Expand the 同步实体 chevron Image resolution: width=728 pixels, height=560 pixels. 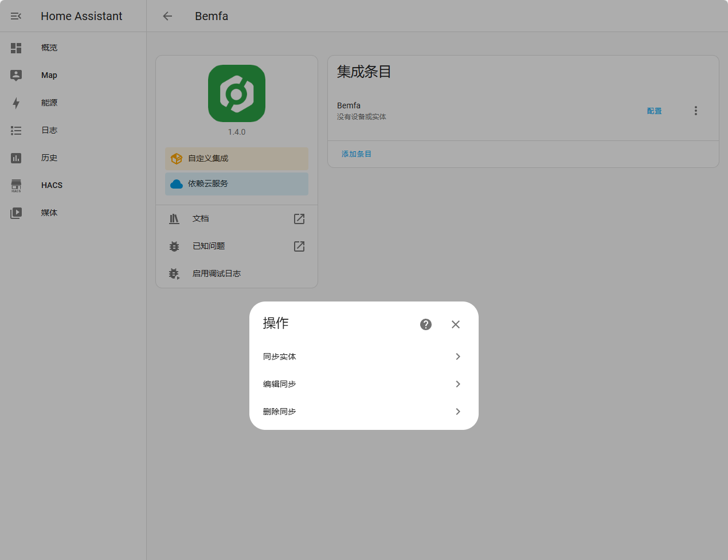pos(458,357)
